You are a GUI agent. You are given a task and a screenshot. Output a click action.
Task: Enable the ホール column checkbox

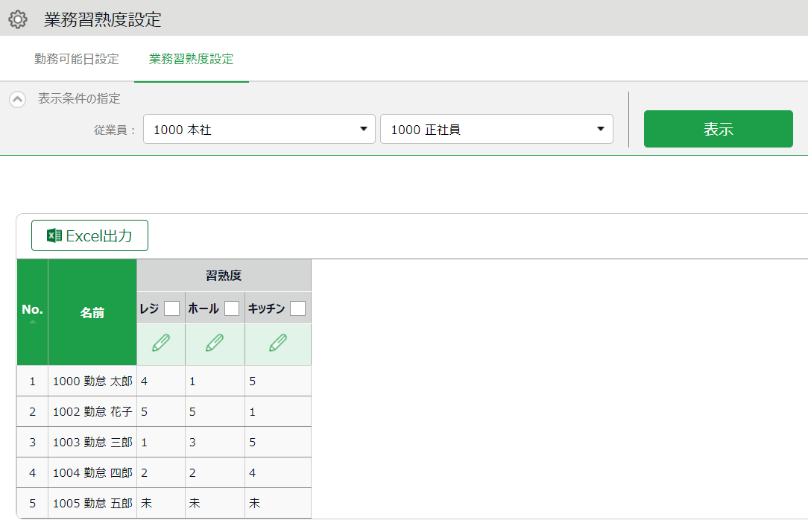point(232,308)
